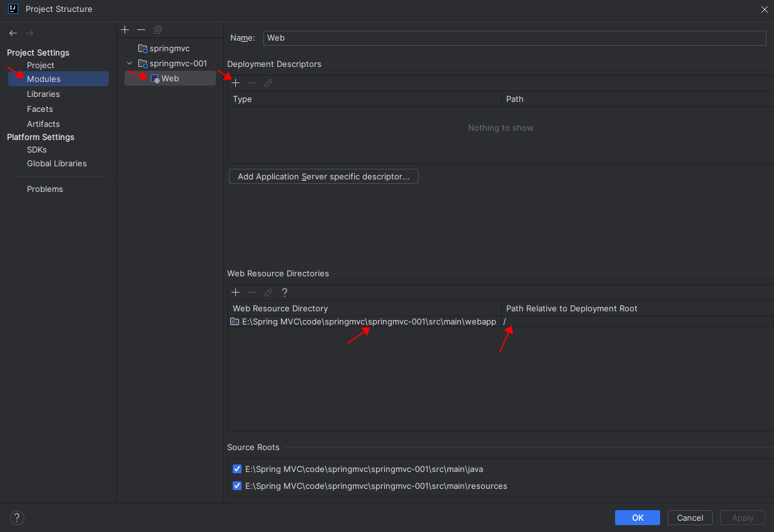Open Global Libraries settings

click(x=58, y=163)
